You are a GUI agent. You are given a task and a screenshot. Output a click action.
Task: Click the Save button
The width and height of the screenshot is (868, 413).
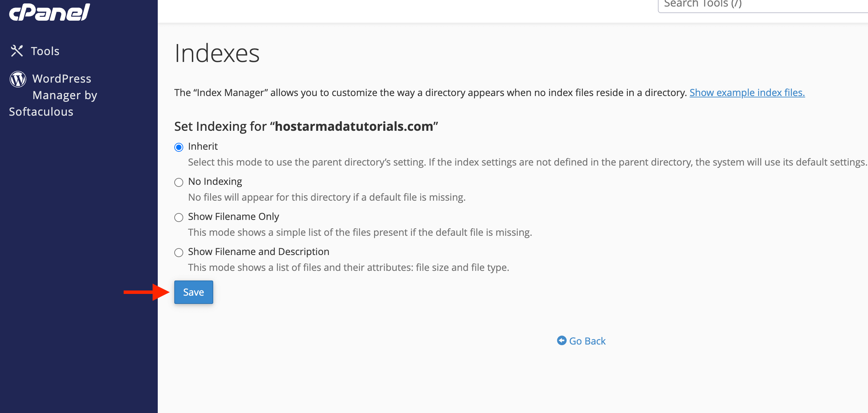(x=194, y=292)
